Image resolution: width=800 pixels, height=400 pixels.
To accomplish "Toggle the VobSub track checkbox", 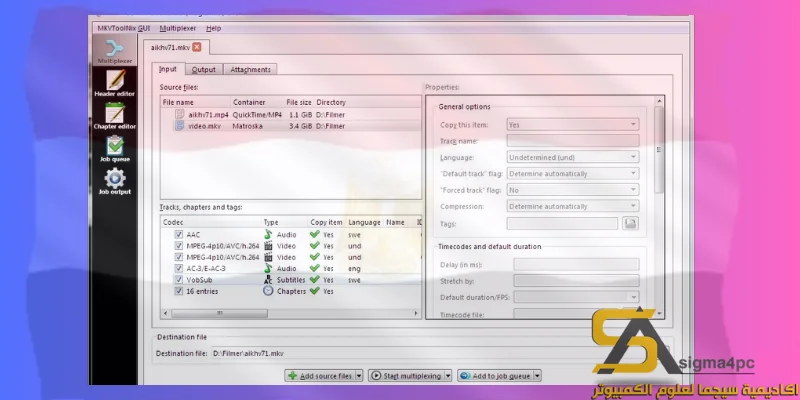I will coord(179,280).
